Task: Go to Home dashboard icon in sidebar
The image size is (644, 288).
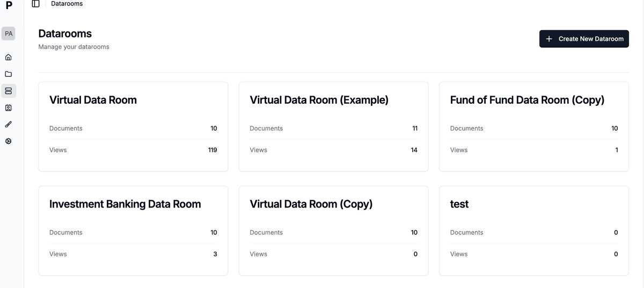Action: tap(8, 57)
